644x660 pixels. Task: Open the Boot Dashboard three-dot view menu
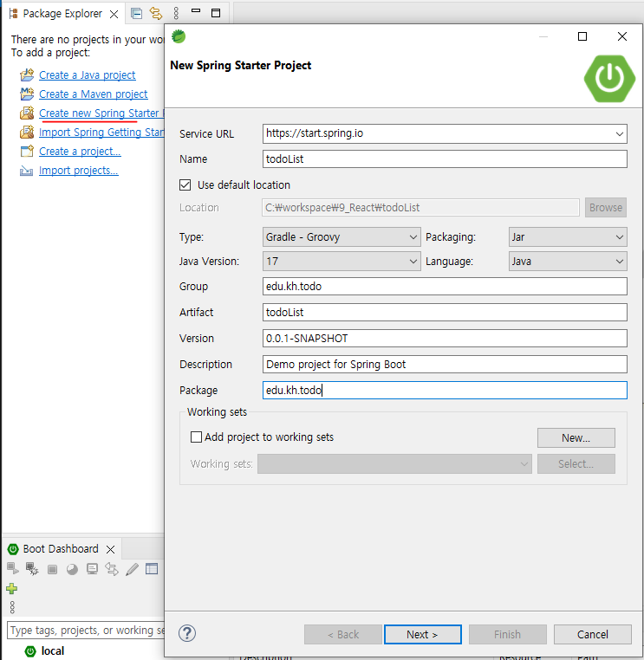pyautogui.click(x=12, y=607)
